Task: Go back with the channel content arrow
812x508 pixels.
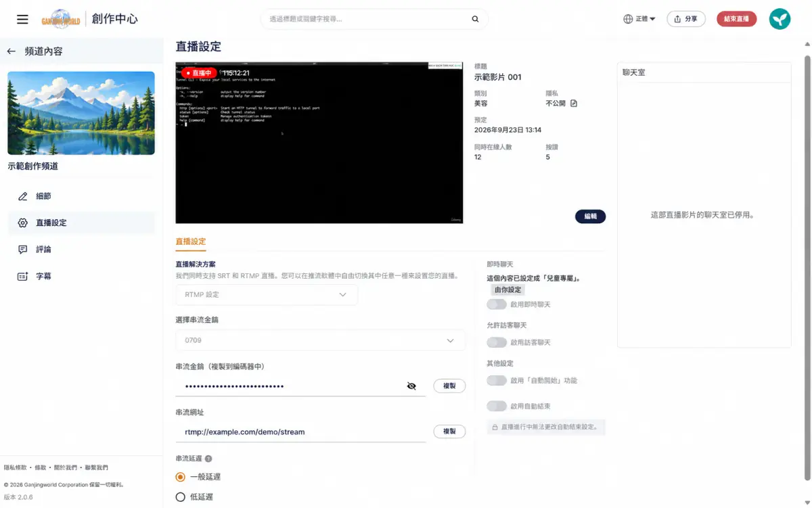Action: tap(11, 51)
